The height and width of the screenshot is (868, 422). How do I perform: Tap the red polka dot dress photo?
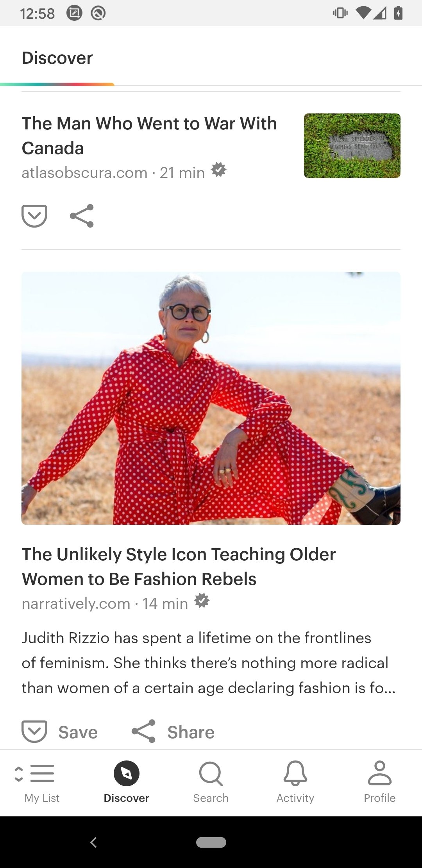pos(211,398)
